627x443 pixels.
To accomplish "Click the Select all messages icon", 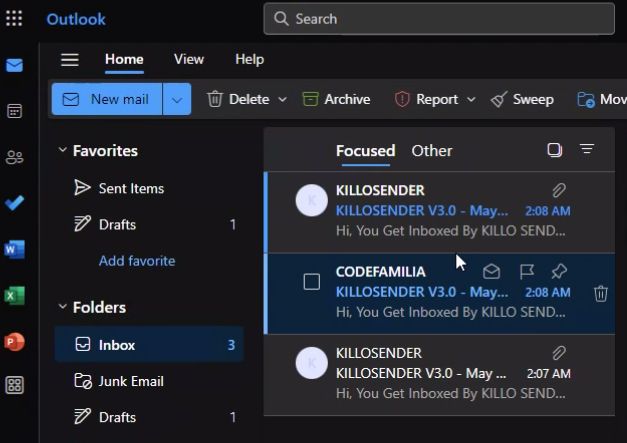I will (x=555, y=150).
